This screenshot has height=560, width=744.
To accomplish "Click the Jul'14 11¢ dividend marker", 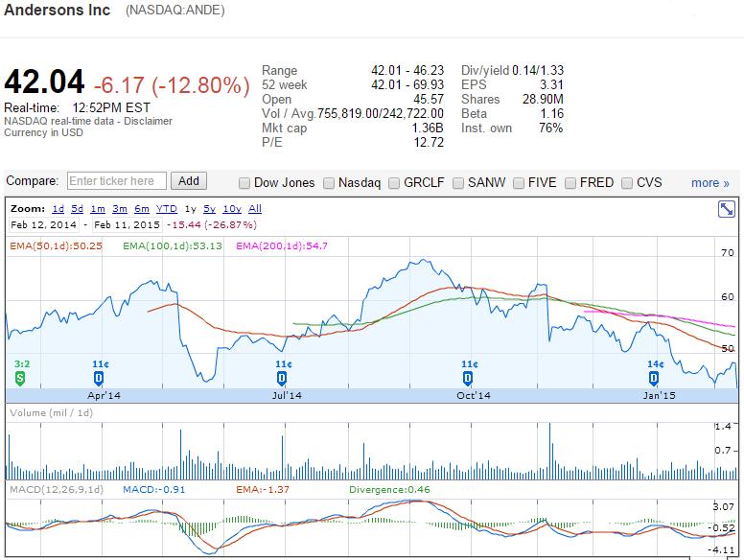I will click(281, 378).
